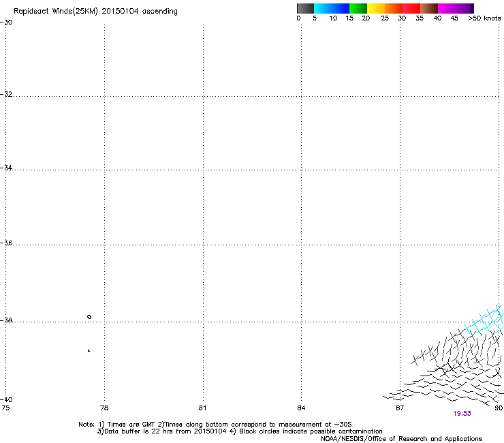Click the latitude label -36

6,243
